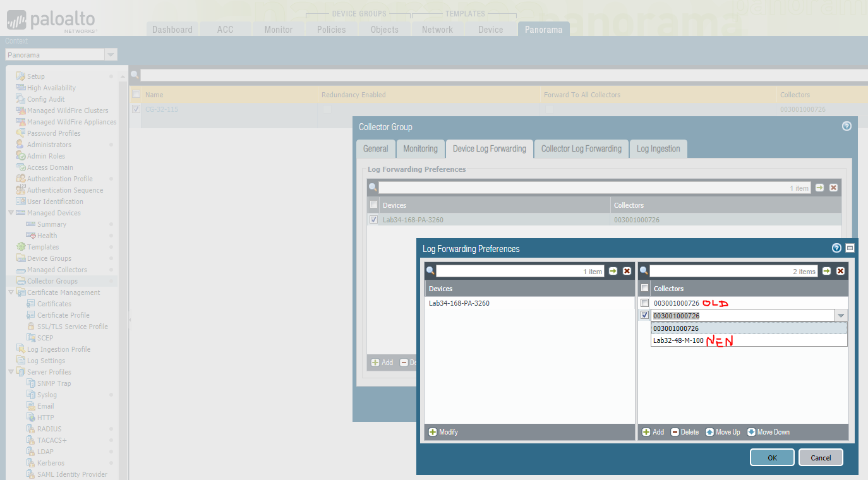Toggle Forward To All Collectors checkbox for CG-32-115
This screenshot has width=868, height=480.
pyautogui.click(x=549, y=109)
